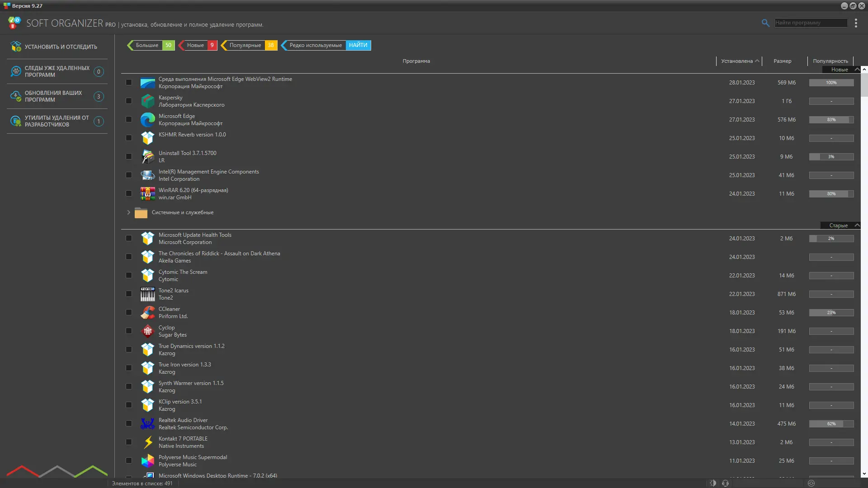868x488 pixels.
Task: Collapse the Новые group header
Action: [857, 70]
